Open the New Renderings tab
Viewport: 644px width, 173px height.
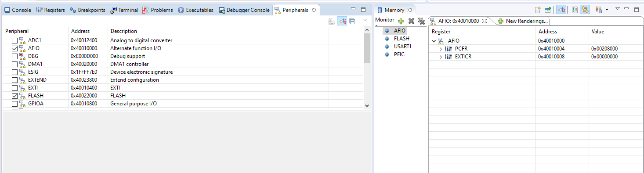(523, 21)
